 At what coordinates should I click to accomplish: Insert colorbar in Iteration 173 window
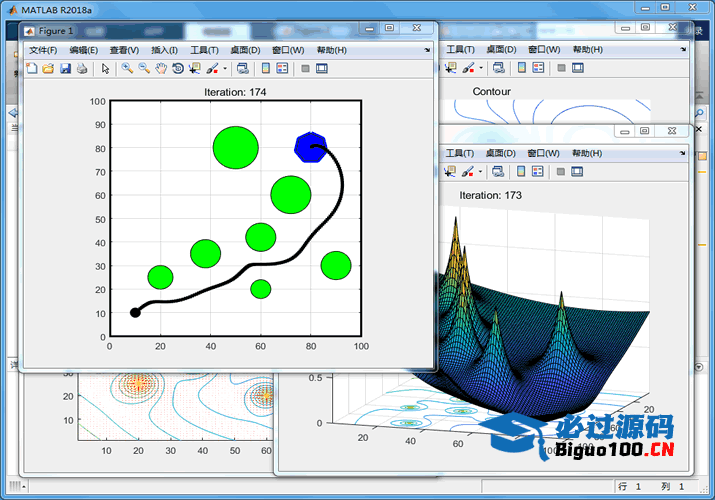[521, 172]
